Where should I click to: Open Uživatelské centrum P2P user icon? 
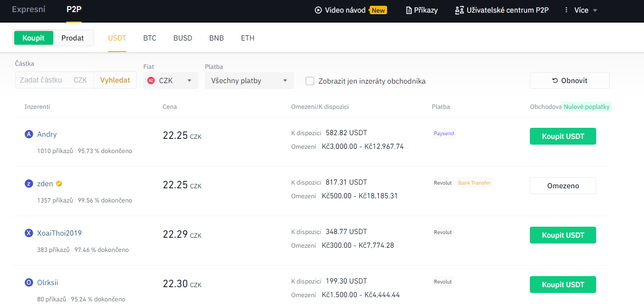[x=459, y=10]
